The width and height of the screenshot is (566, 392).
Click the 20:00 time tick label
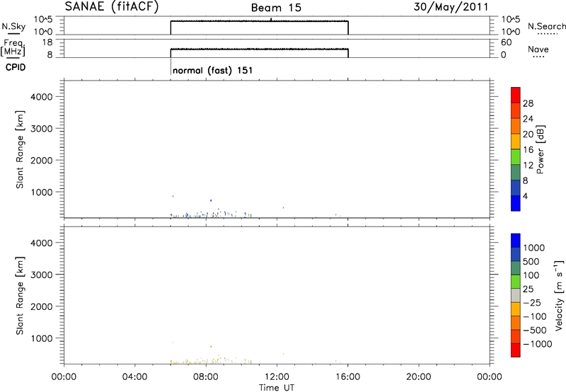pyautogui.click(x=419, y=377)
